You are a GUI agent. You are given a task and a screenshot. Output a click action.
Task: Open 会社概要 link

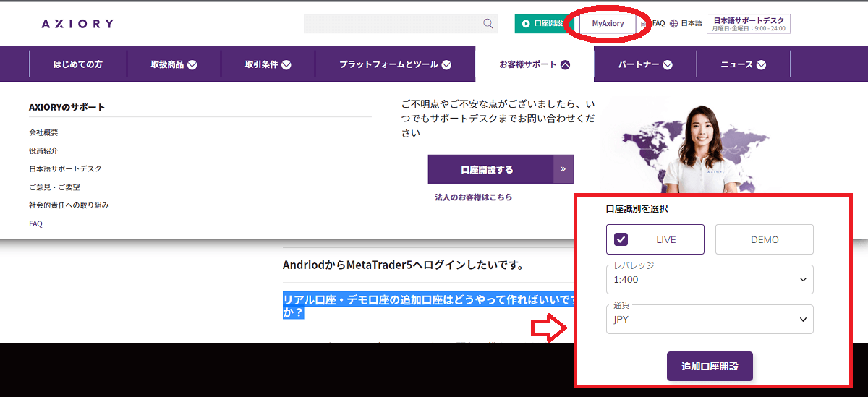[43, 132]
